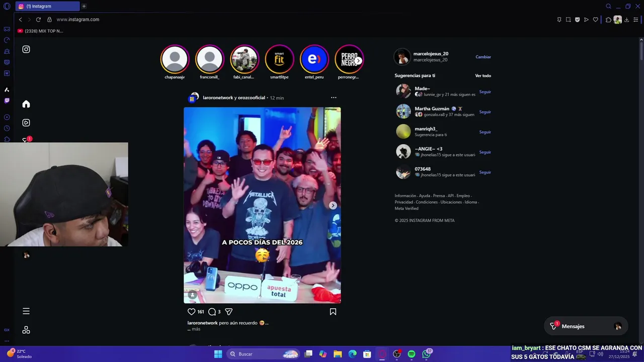Screen dimensions: 644x362
Task: Follow 073648 with Seguir
Action: click(x=485, y=172)
